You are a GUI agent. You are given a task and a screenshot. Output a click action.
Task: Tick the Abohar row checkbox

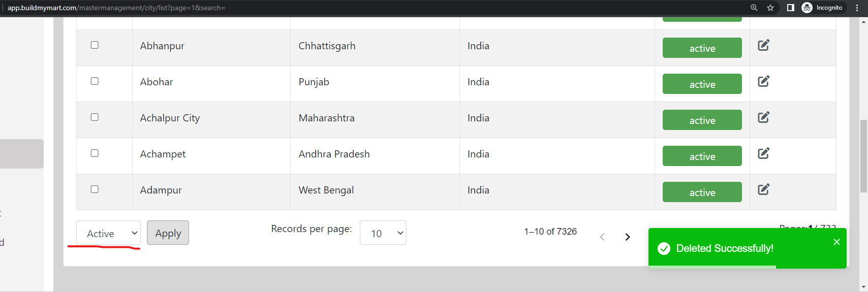(95, 81)
